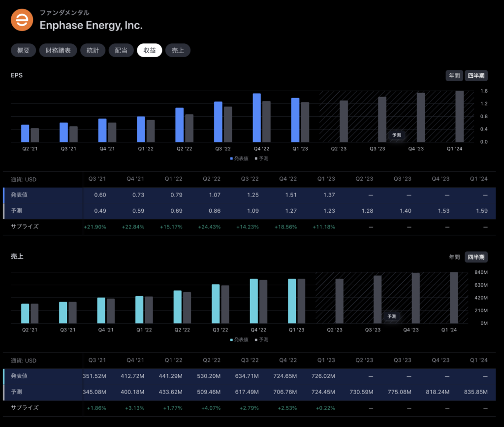Click the Q2 '23 EPS forecast bar
The width and height of the screenshot is (504, 427).
[344, 121]
